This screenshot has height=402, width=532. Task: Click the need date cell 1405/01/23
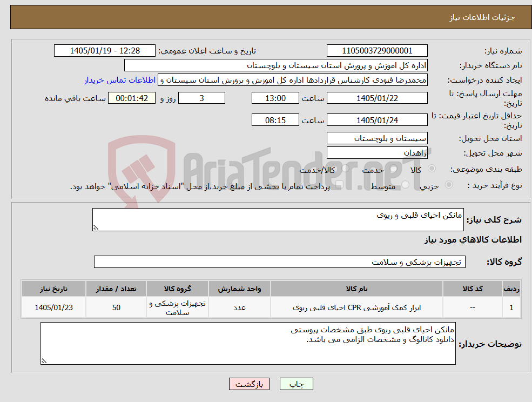53,307
